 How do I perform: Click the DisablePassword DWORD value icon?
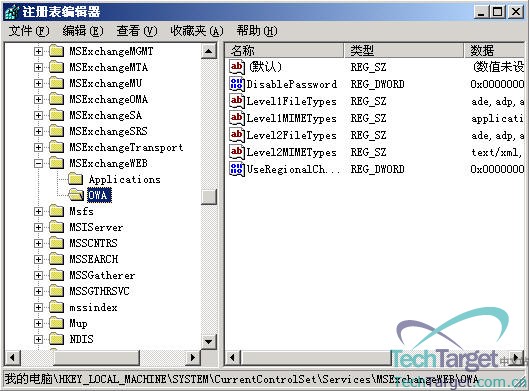click(x=236, y=84)
